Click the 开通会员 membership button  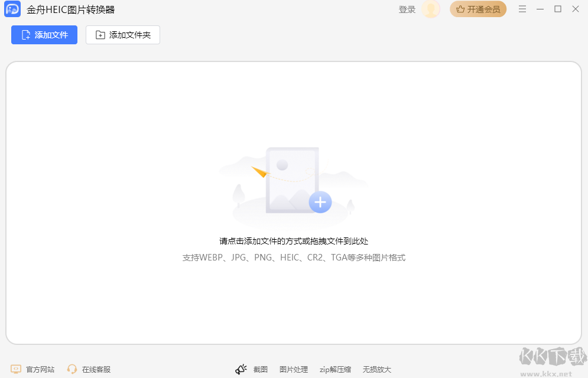[478, 9]
